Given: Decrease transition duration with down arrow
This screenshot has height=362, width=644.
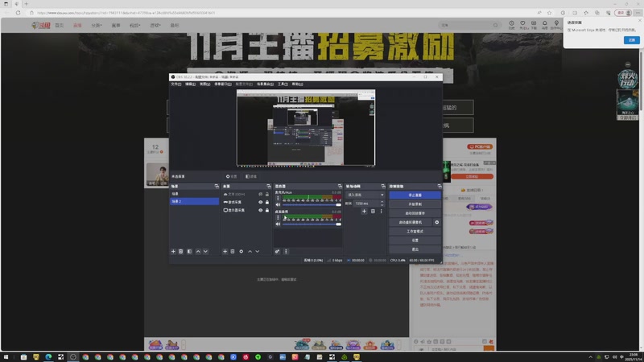Looking at the screenshot, I should [382, 205].
